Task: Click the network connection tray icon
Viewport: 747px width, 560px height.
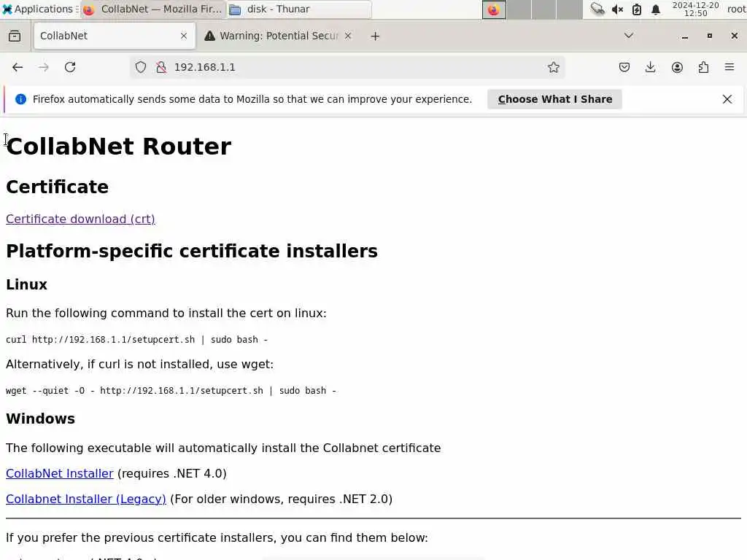Action: point(597,9)
